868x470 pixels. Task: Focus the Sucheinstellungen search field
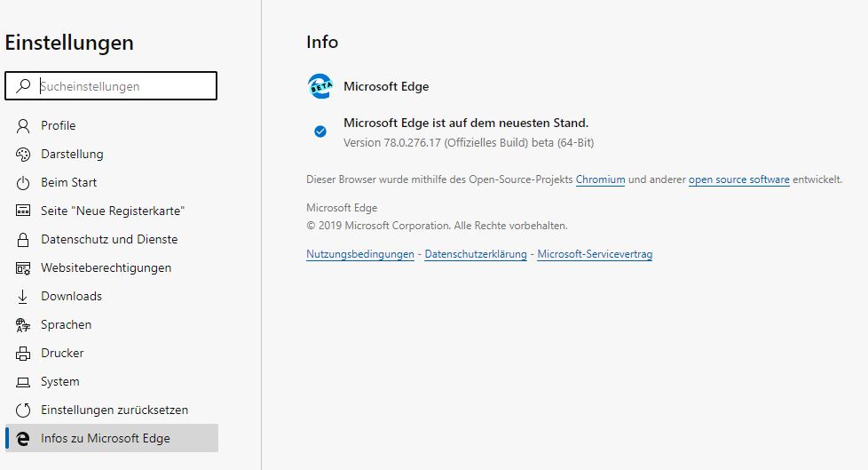[x=111, y=86]
